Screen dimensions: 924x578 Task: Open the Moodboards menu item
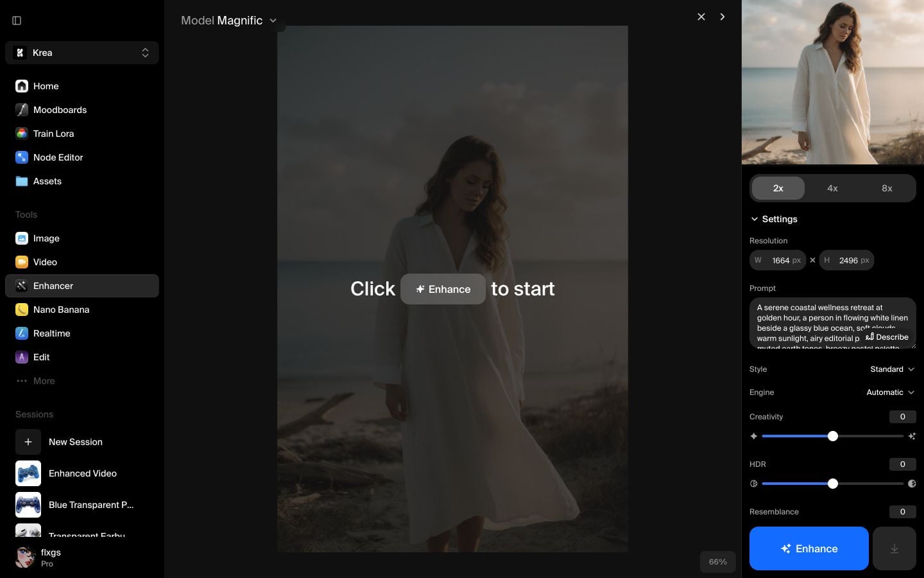tap(82, 110)
